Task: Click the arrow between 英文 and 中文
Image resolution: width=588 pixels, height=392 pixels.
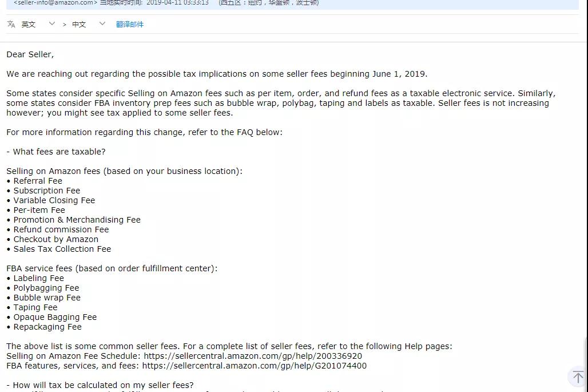Action: click(65, 25)
